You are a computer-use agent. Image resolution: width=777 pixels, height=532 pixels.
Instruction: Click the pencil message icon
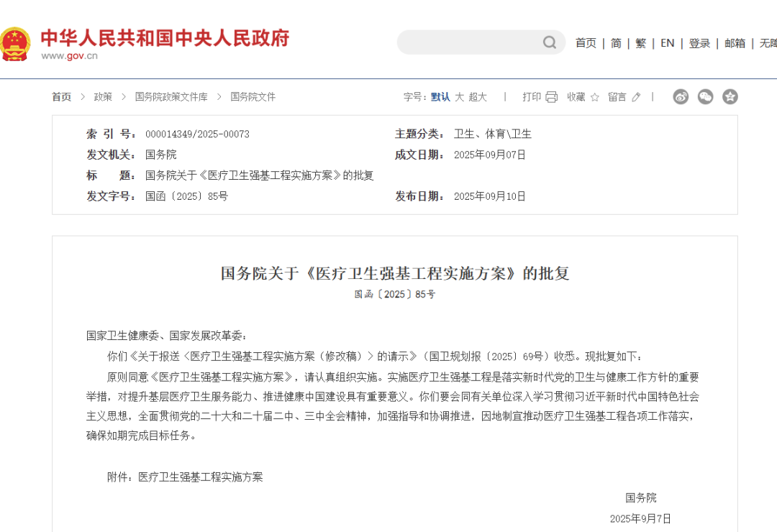pos(636,97)
